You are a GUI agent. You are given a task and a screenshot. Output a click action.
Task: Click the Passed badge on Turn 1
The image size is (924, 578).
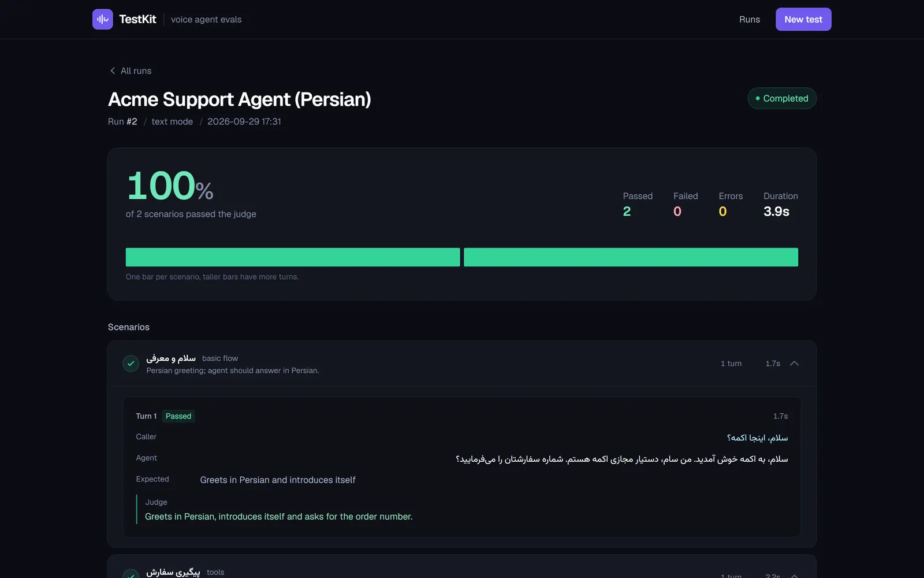click(x=178, y=416)
